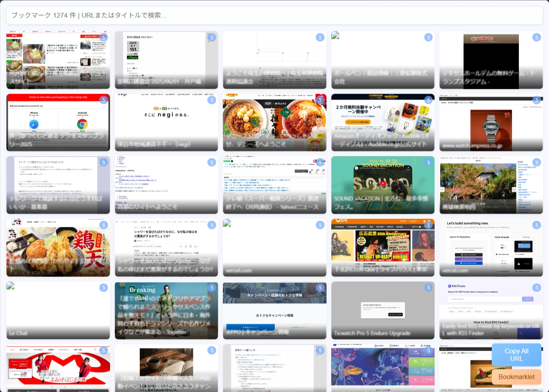Click the 5 badge on the シャワー question card
The height and width of the screenshot is (392, 549).
[212, 225]
